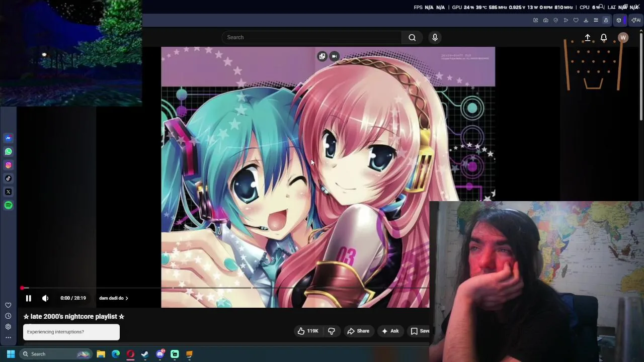
Task: Open the notifications bell
Action: (x=604, y=38)
